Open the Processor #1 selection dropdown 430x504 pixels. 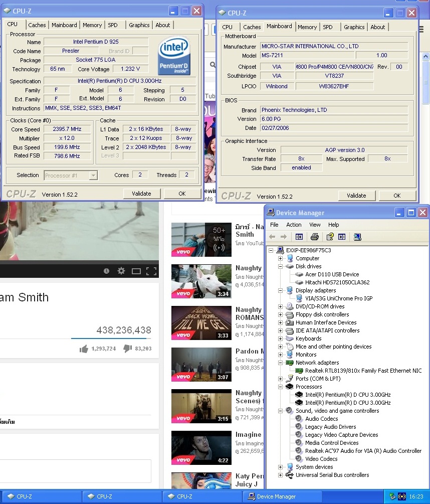(93, 176)
